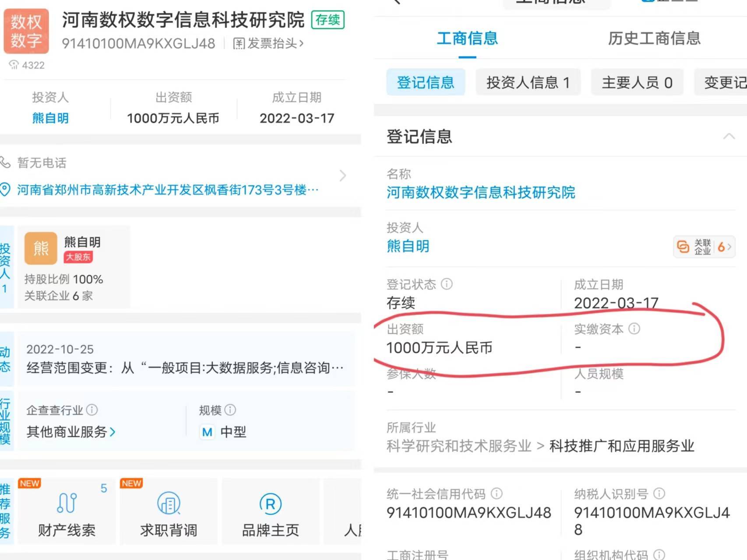Viewport: 747px width, 560px height.
Task: Click the info icon beside 实缴资本
Action: click(634, 329)
